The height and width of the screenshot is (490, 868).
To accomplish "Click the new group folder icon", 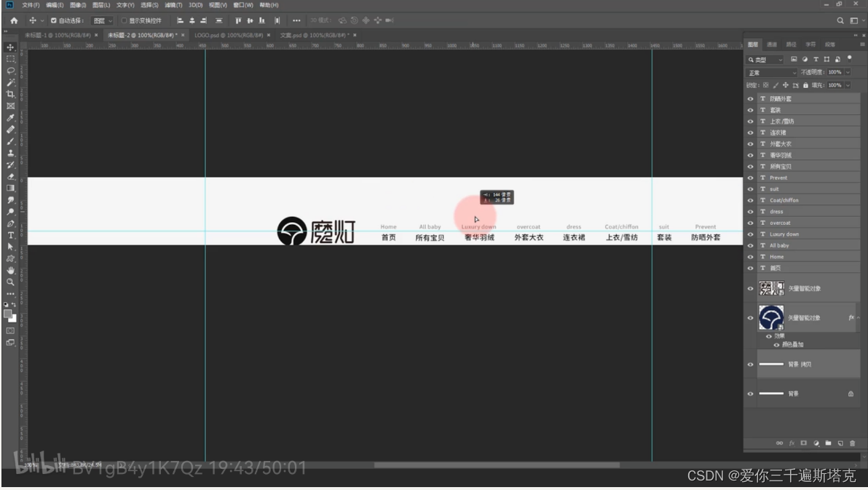I will tap(828, 443).
